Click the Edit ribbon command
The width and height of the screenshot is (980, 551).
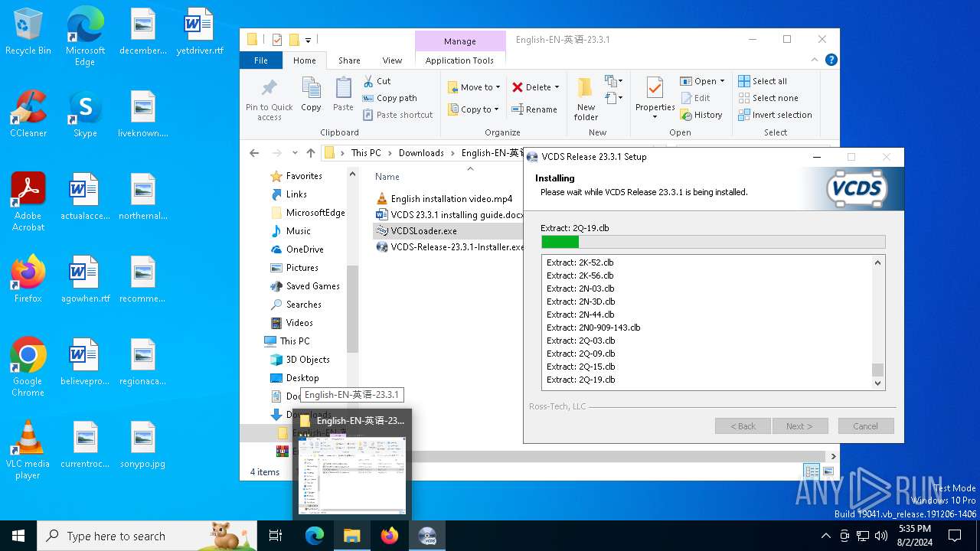(695, 98)
